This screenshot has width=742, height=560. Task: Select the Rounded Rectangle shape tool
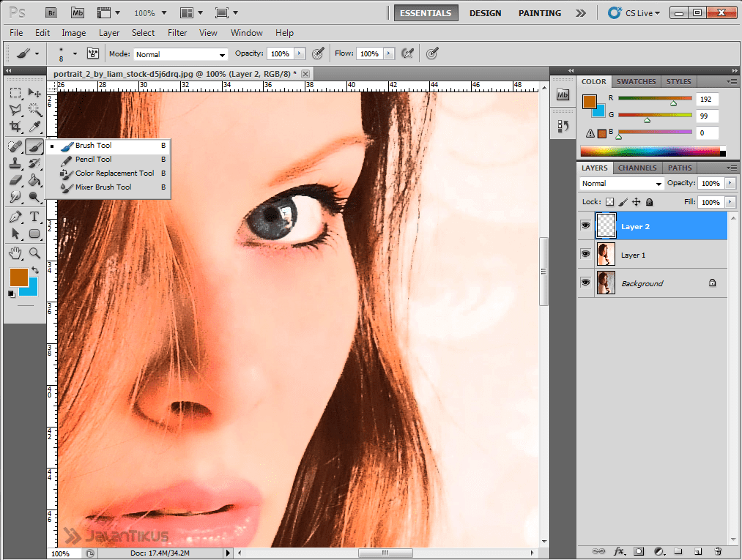click(34, 234)
